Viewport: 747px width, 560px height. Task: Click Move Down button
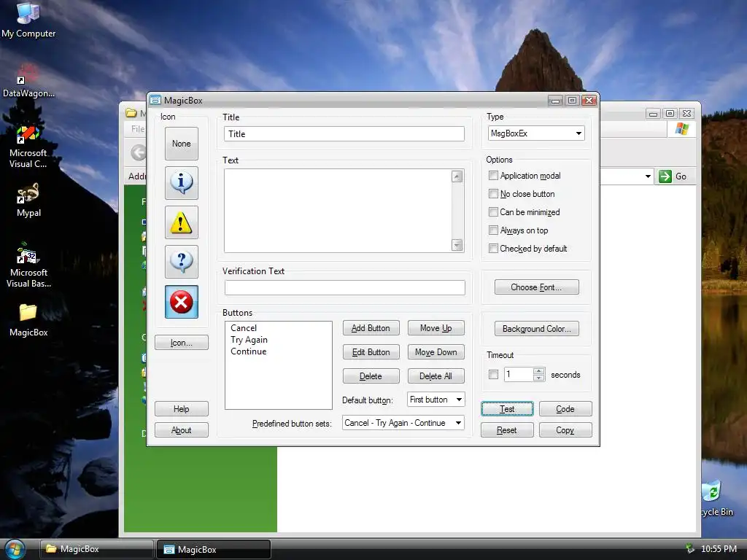[436, 352]
